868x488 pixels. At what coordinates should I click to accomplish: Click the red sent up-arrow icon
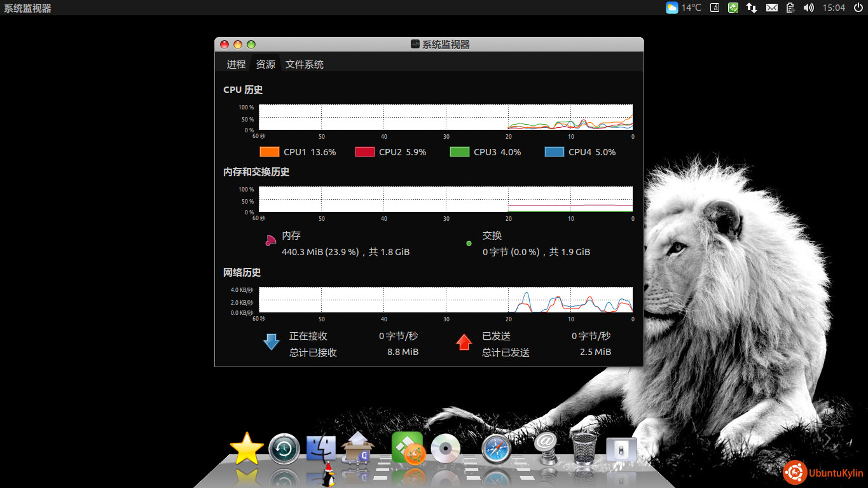[x=464, y=342]
